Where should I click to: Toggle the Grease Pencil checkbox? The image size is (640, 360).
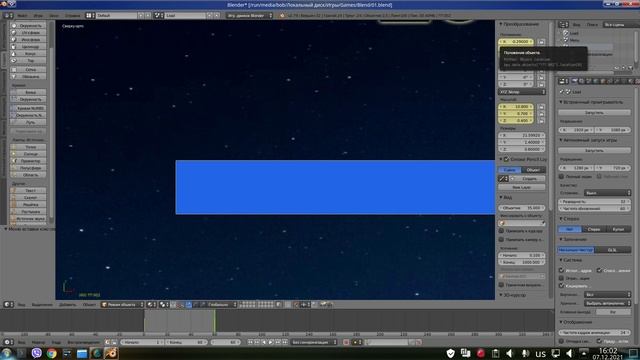coord(506,159)
